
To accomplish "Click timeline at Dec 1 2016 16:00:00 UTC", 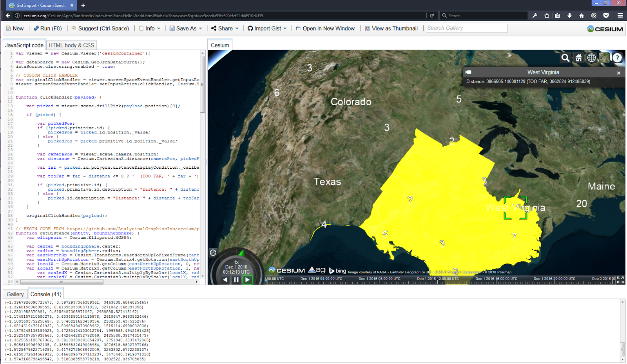I will pyautogui.click(x=495, y=280).
